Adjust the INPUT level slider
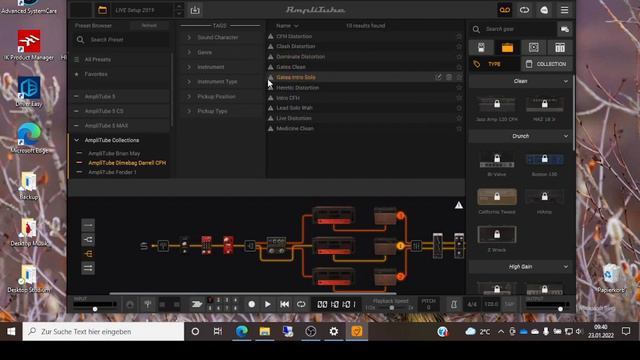Viewport: 640px width, 360px height. tap(95, 308)
